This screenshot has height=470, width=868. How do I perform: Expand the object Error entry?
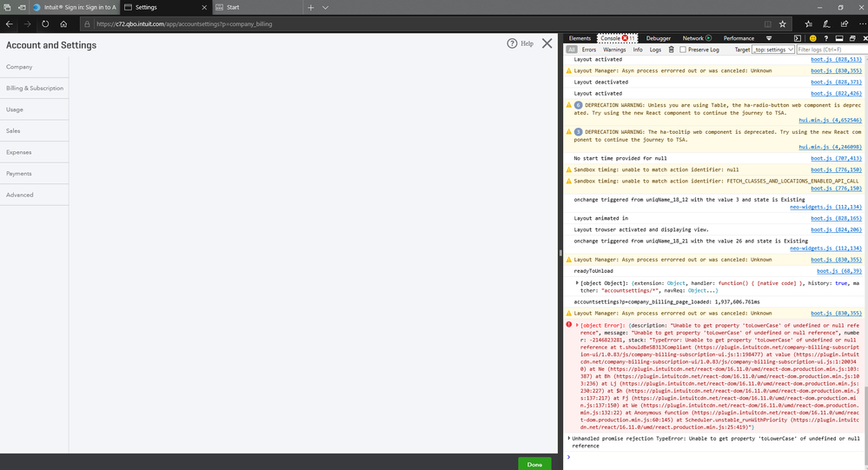pos(577,326)
